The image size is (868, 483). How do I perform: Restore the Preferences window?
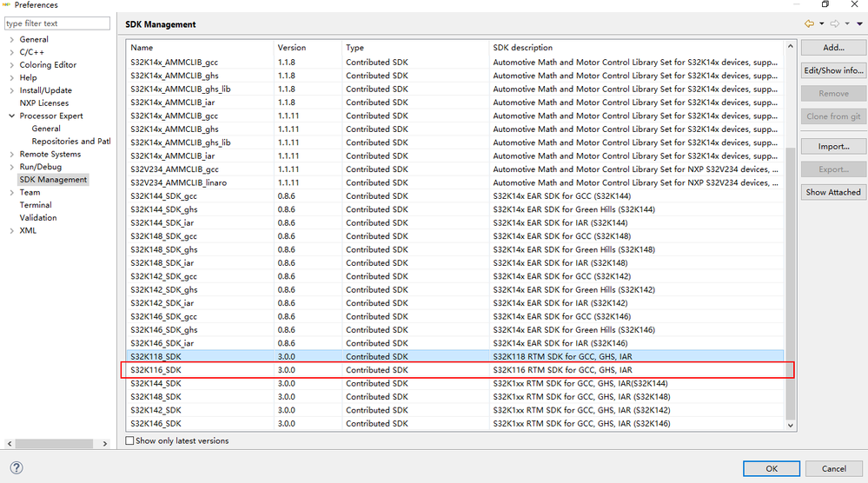pyautogui.click(x=825, y=3)
